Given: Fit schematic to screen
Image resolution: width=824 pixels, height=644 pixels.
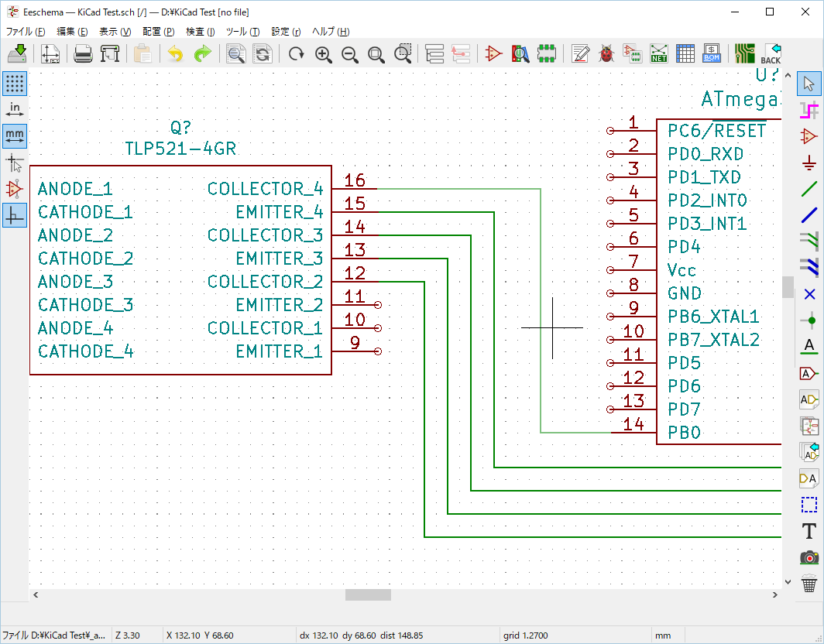Looking at the screenshot, I should pyautogui.click(x=376, y=53).
